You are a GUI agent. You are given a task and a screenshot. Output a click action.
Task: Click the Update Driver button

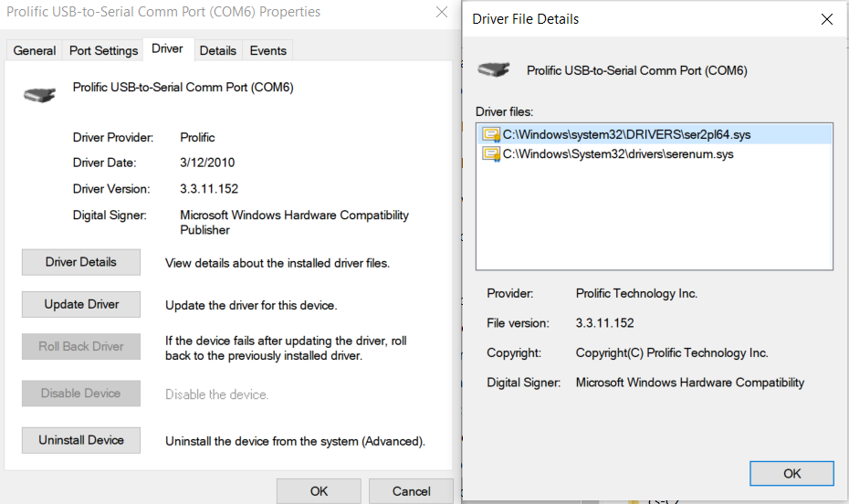81,304
